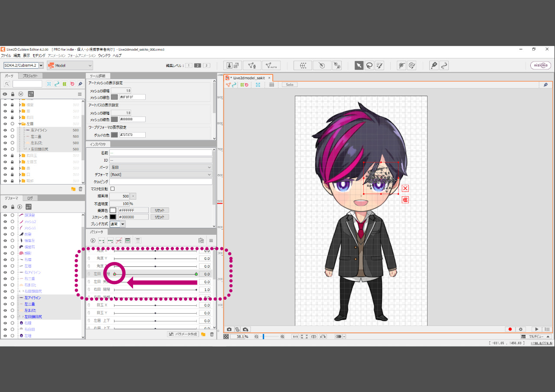This screenshot has height=392, width=555.
Task: Collapse the 左目 folder in Parts list
Action: [x=20, y=124]
